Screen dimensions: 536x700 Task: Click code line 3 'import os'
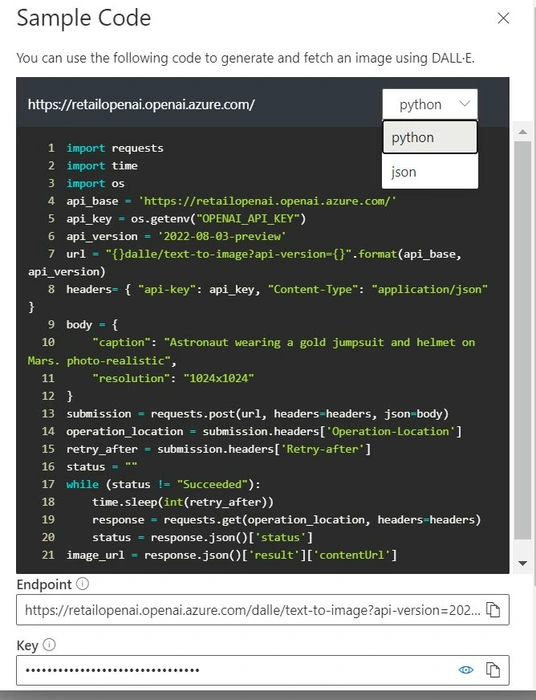[x=96, y=183]
